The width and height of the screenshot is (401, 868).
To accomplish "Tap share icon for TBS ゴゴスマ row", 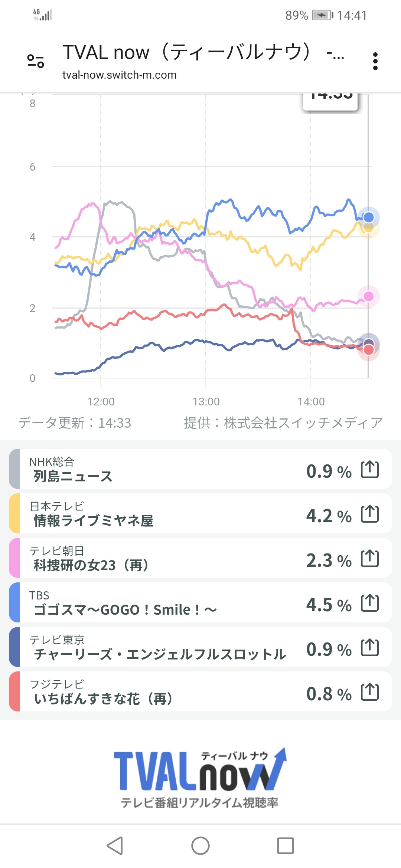I will (370, 603).
